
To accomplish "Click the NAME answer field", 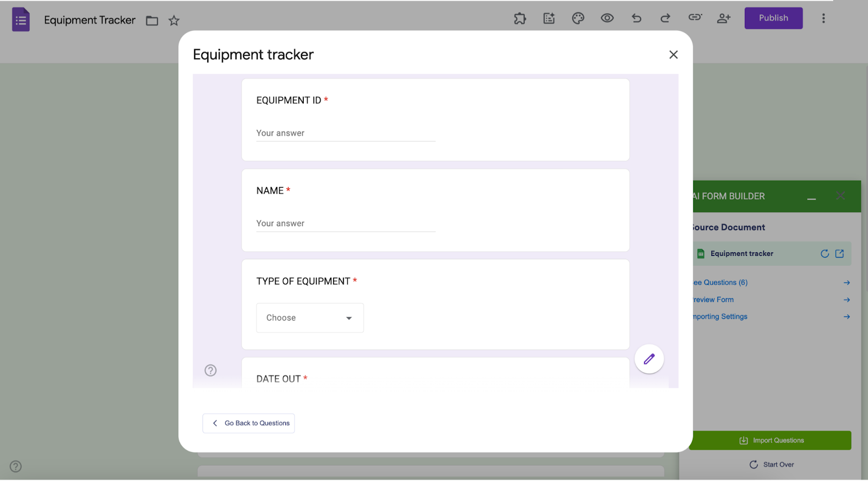I will pyautogui.click(x=346, y=223).
